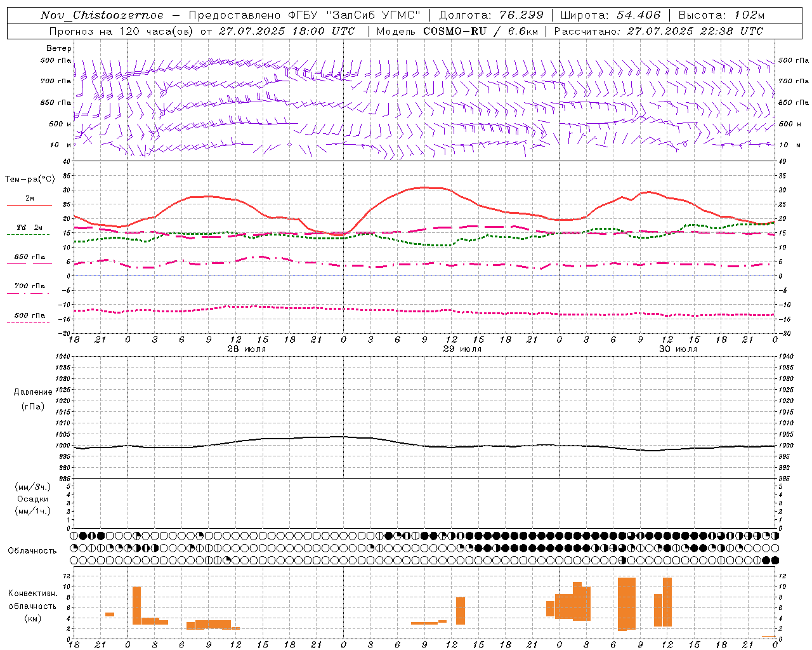Click the forecast start time 27.07.2025 18:00 UTC
The width and height of the screenshot is (812, 650).
287,31
